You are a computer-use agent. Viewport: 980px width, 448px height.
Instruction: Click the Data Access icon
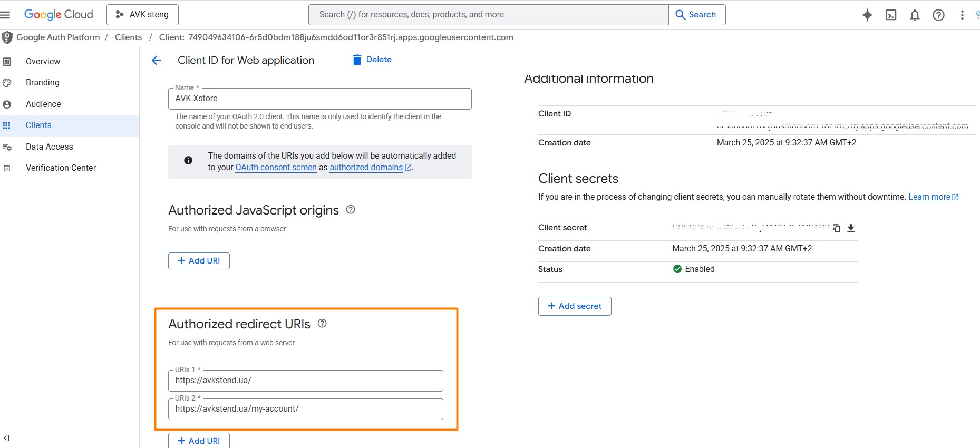[x=7, y=147]
